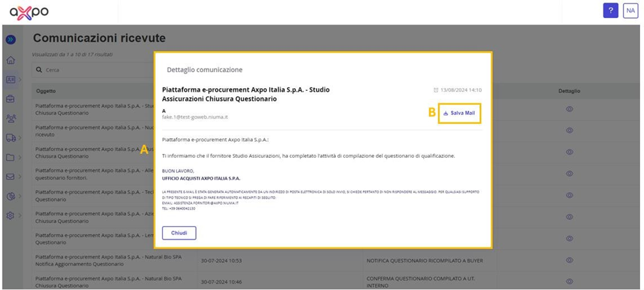Open the settings gear icon in sidebar

click(x=11, y=215)
